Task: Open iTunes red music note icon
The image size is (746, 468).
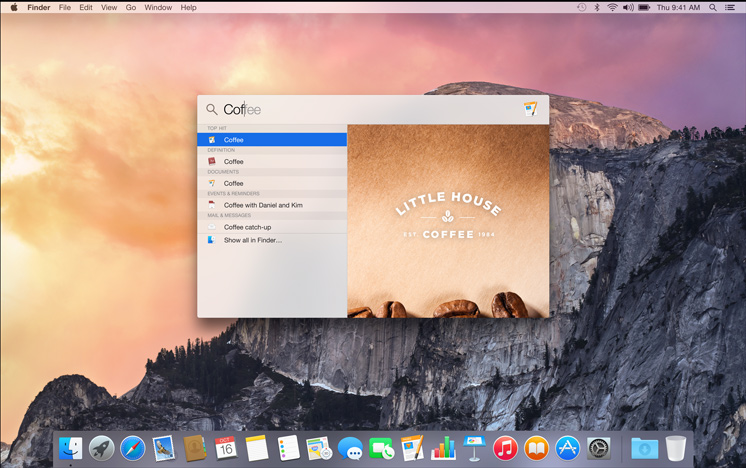Action: (x=505, y=448)
